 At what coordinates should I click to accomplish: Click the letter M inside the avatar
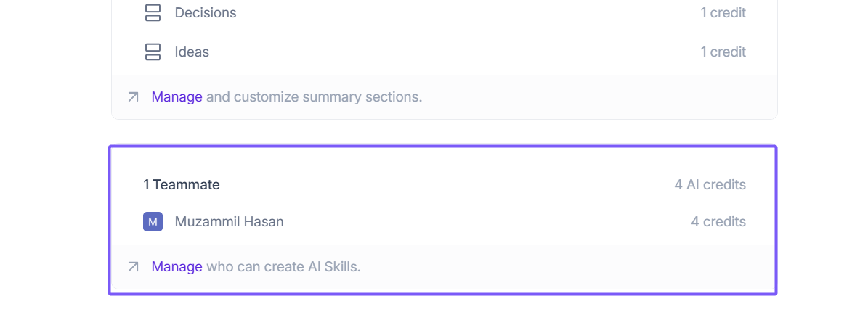(x=153, y=222)
